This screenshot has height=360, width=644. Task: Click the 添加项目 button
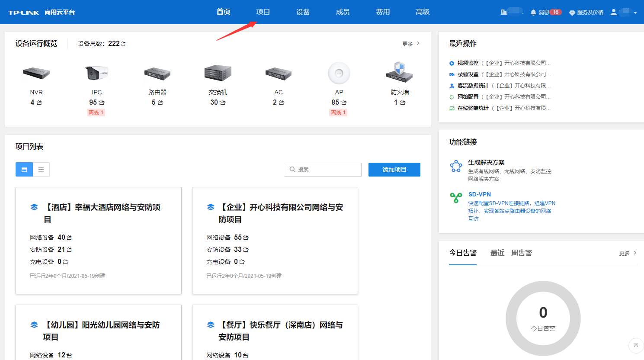[394, 169]
